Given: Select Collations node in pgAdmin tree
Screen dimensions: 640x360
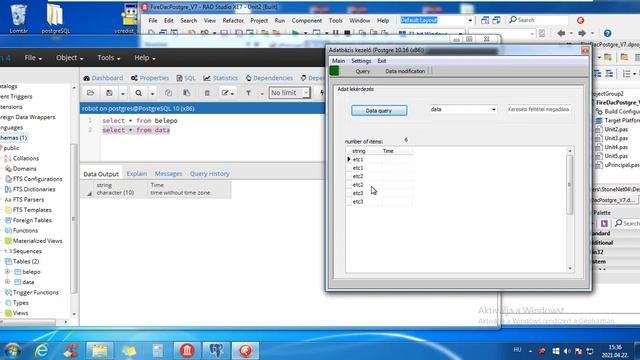Looking at the screenshot, I should (26, 158).
